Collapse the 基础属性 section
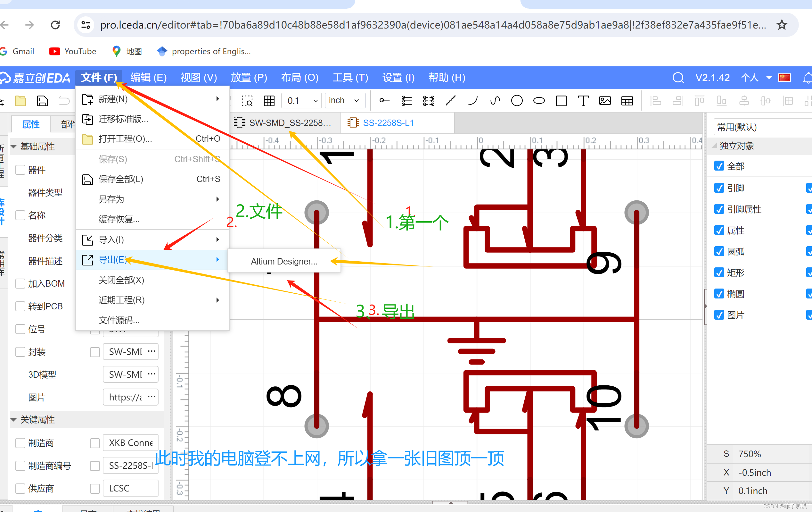The height and width of the screenshot is (512, 812). [x=14, y=147]
